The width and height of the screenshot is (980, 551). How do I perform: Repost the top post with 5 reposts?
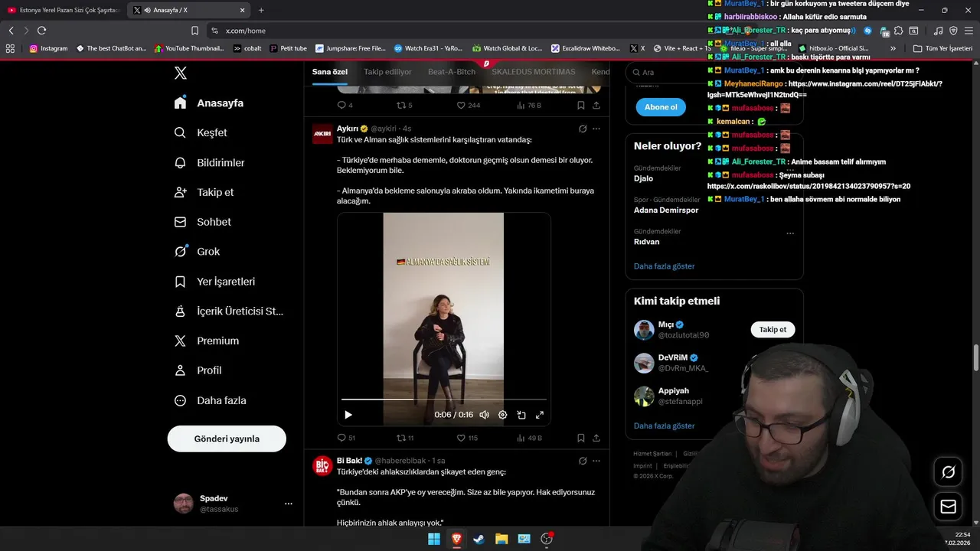coord(404,105)
